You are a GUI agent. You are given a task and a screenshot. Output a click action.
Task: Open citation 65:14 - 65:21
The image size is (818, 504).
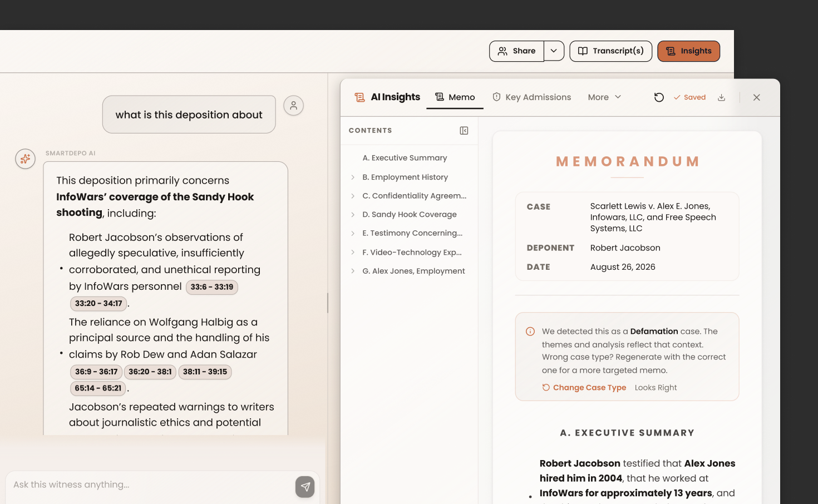98,388
